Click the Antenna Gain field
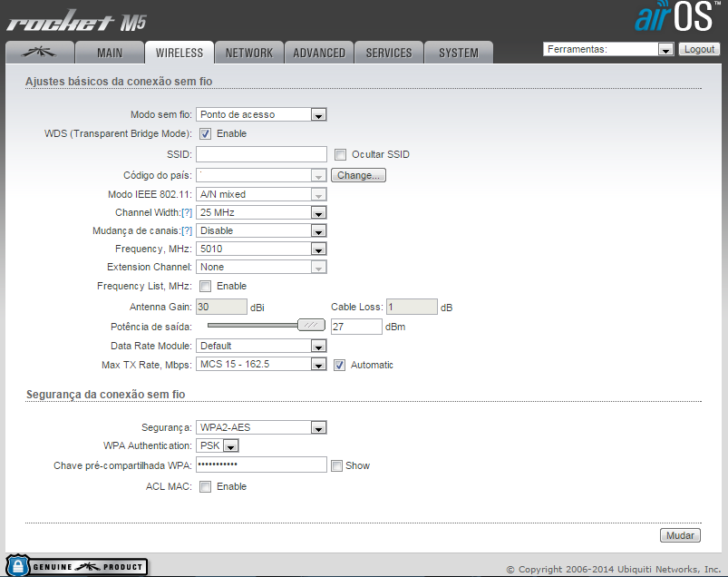The width and height of the screenshot is (728, 577). pyautogui.click(x=221, y=307)
